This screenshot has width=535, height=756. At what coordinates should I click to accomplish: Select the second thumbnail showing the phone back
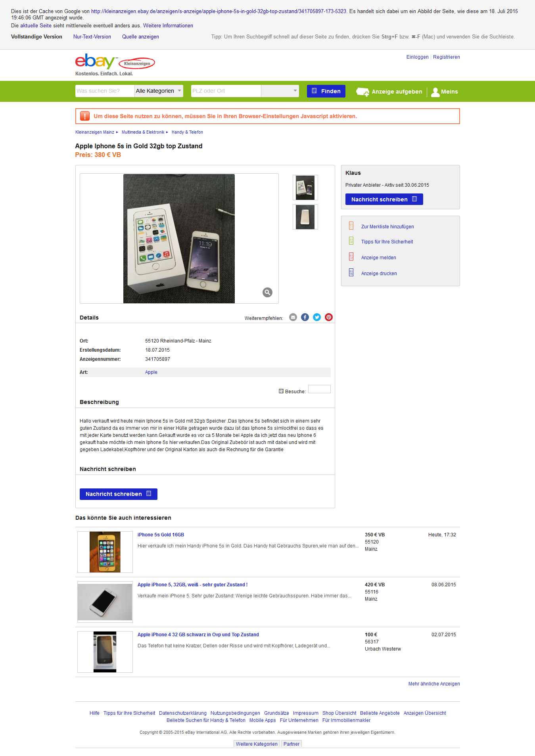point(305,217)
